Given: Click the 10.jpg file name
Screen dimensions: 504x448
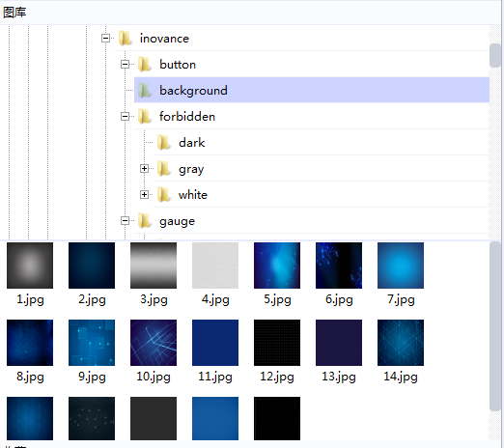Looking at the screenshot, I should [x=154, y=377].
